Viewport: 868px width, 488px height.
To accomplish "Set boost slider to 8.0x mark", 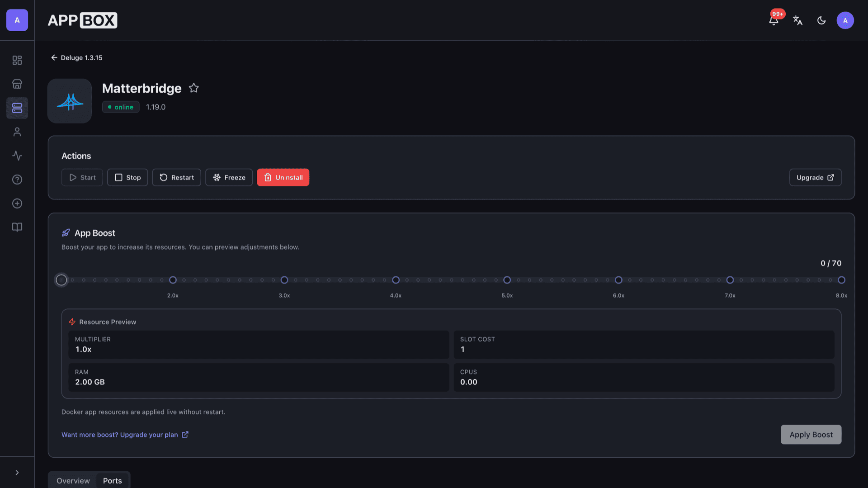I will click(841, 280).
